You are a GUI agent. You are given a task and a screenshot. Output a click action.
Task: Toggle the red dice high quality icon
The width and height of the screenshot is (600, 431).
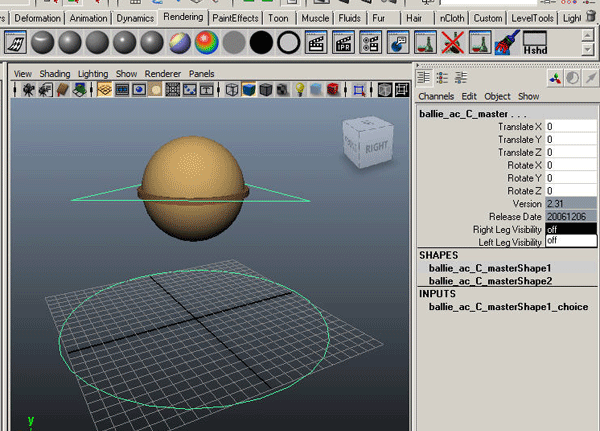[333, 90]
